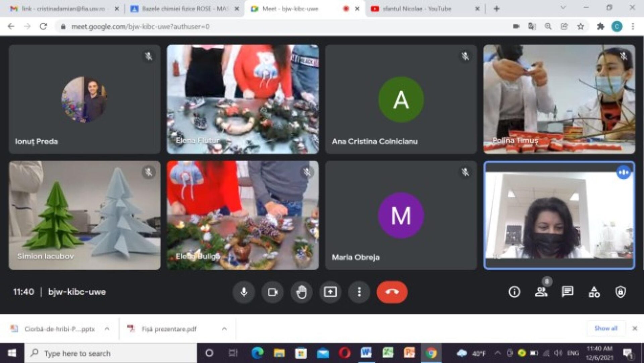The image size is (644, 363).
Task: Open the Activities icon
Action: 594,292
